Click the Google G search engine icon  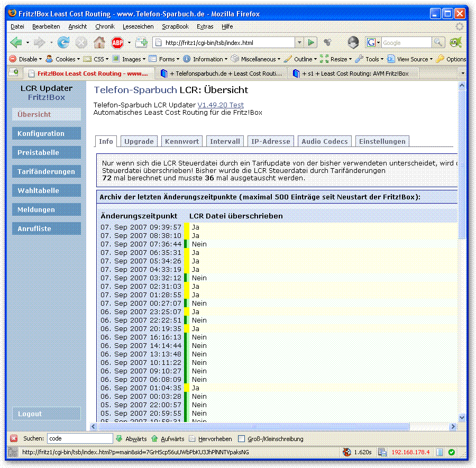point(371,42)
